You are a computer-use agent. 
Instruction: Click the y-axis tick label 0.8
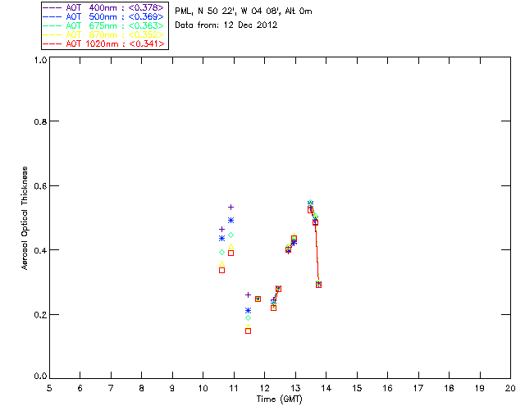pyautogui.click(x=40, y=121)
